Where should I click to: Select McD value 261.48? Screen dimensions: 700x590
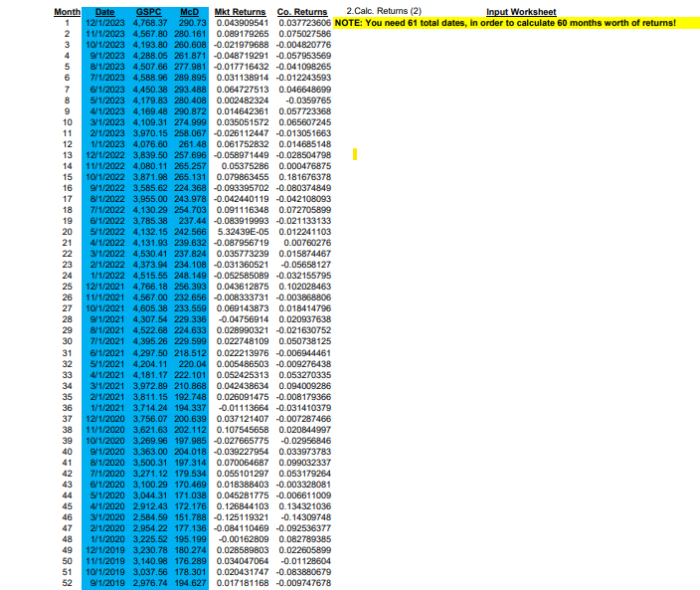(x=193, y=144)
